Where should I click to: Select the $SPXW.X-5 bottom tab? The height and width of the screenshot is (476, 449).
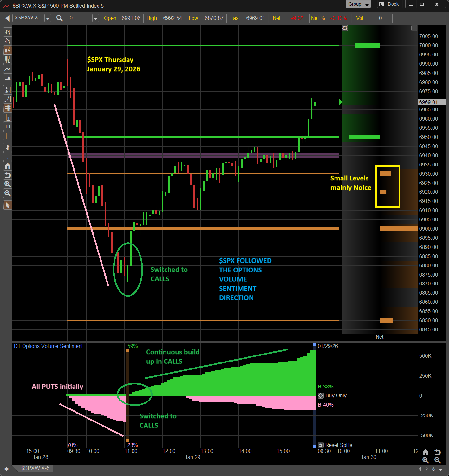pyautogui.click(x=35, y=468)
